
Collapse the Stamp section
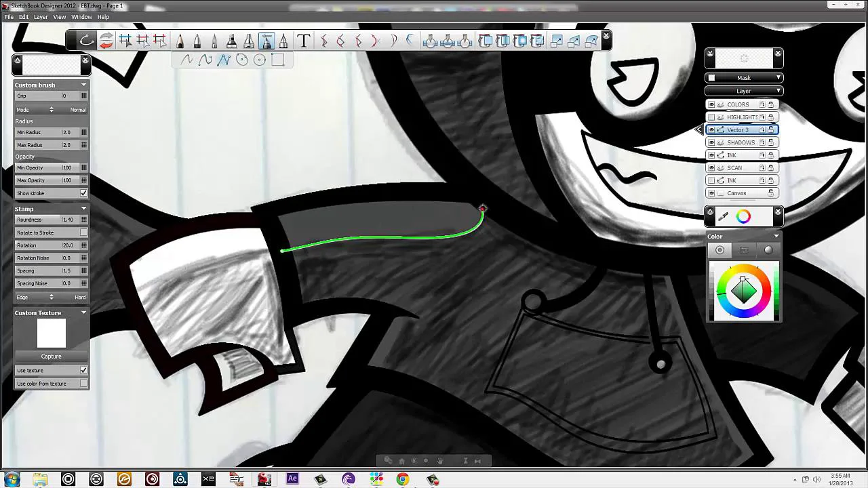click(x=84, y=209)
